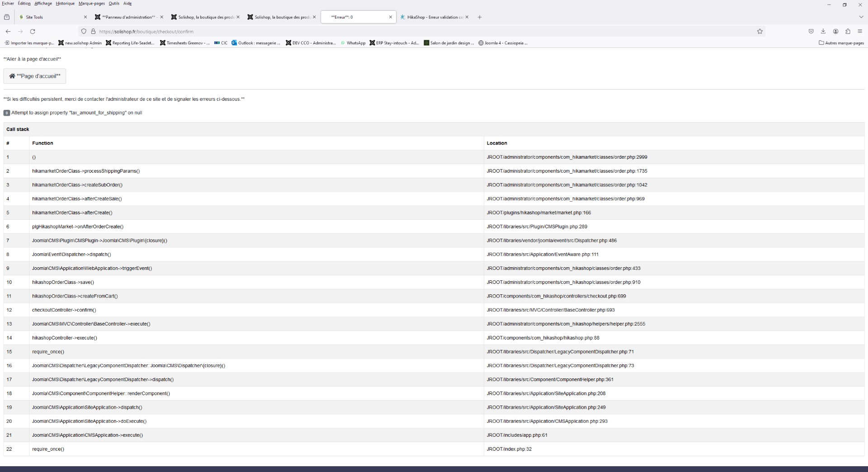Open the Édition menu
The width and height of the screenshot is (868, 472).
[24, 4]
